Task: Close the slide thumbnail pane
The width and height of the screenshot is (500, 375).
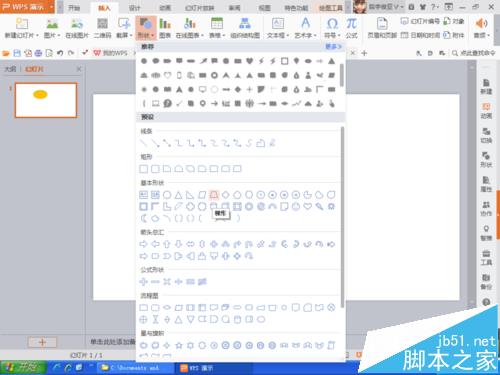Action: (79, 69)
